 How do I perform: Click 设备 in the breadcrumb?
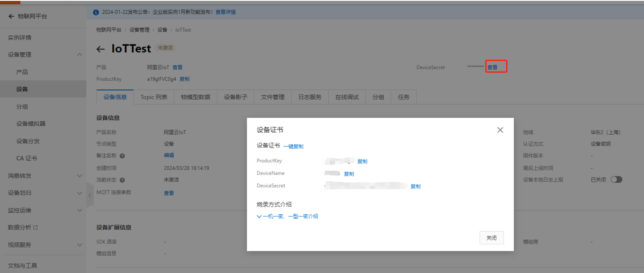click(x=162, y=30)
